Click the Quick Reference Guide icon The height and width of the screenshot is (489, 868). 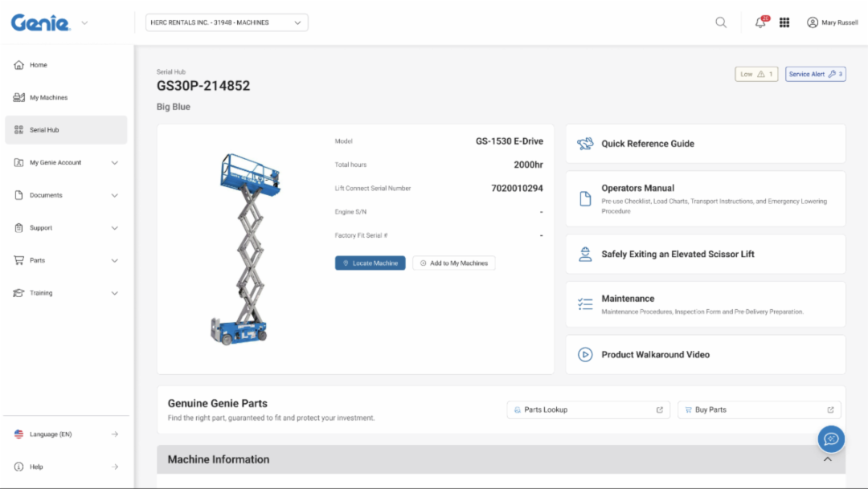[x=586, y=143]
